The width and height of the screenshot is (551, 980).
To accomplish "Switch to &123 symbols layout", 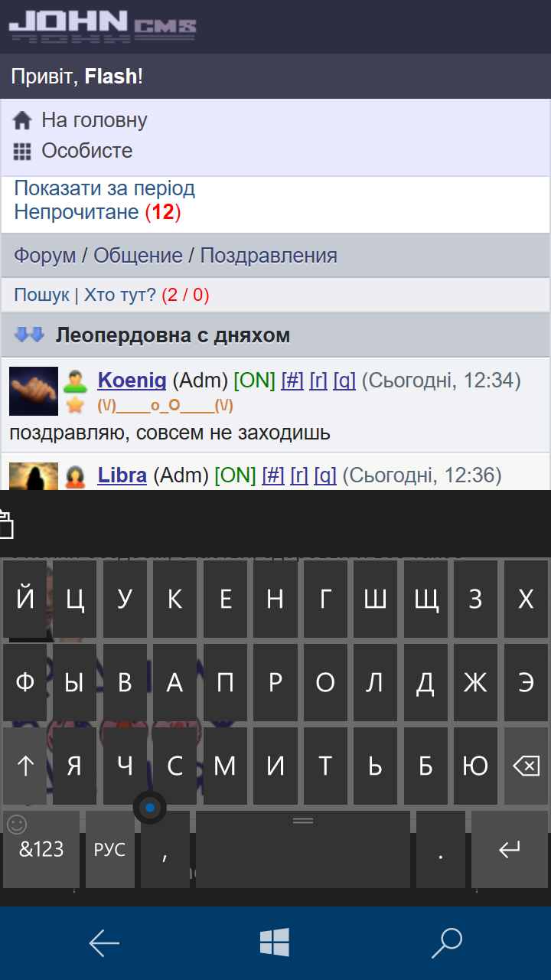I will (41, 850).
